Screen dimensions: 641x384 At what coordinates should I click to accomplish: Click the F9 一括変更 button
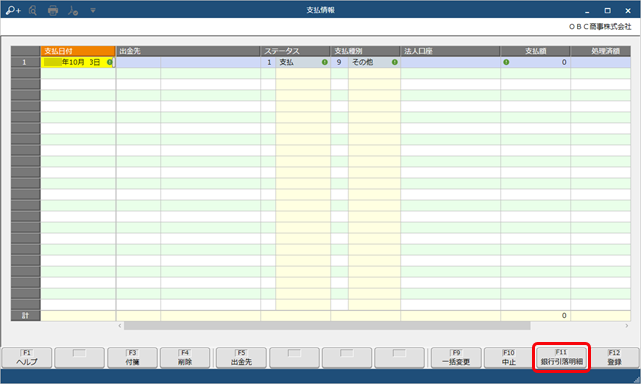(456, 358)
